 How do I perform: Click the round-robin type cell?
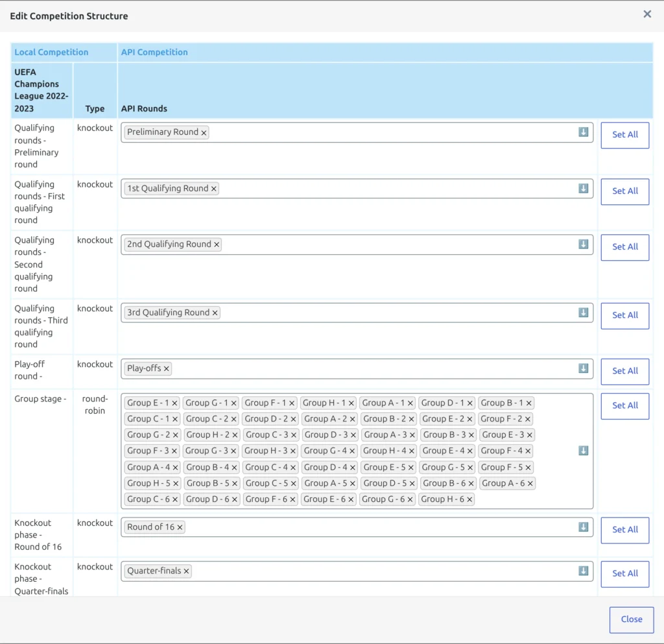95,405
